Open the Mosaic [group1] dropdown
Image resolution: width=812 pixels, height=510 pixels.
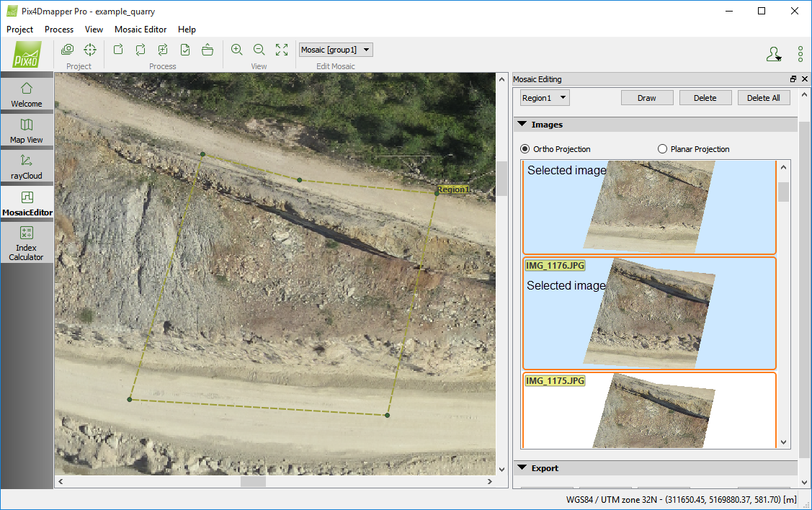[x=336, y=50]
